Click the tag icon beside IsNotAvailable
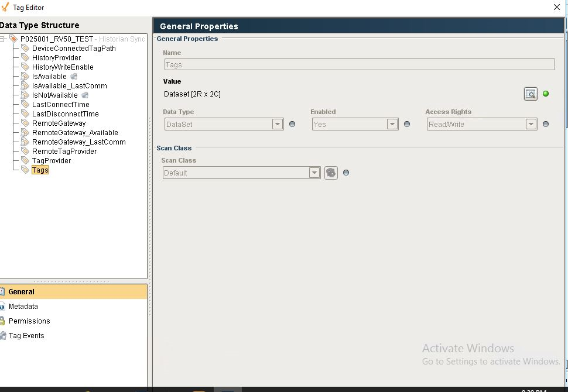 tap(25, 95)
